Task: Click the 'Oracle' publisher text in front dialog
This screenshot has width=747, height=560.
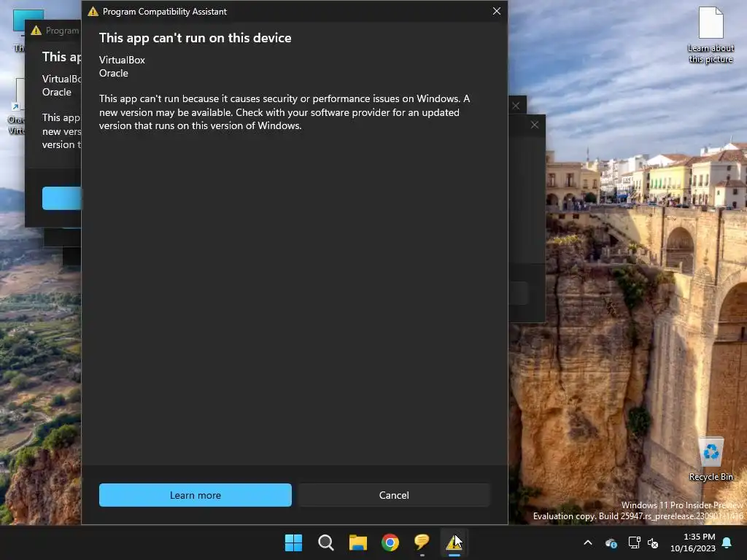Action: pos(113,74)
